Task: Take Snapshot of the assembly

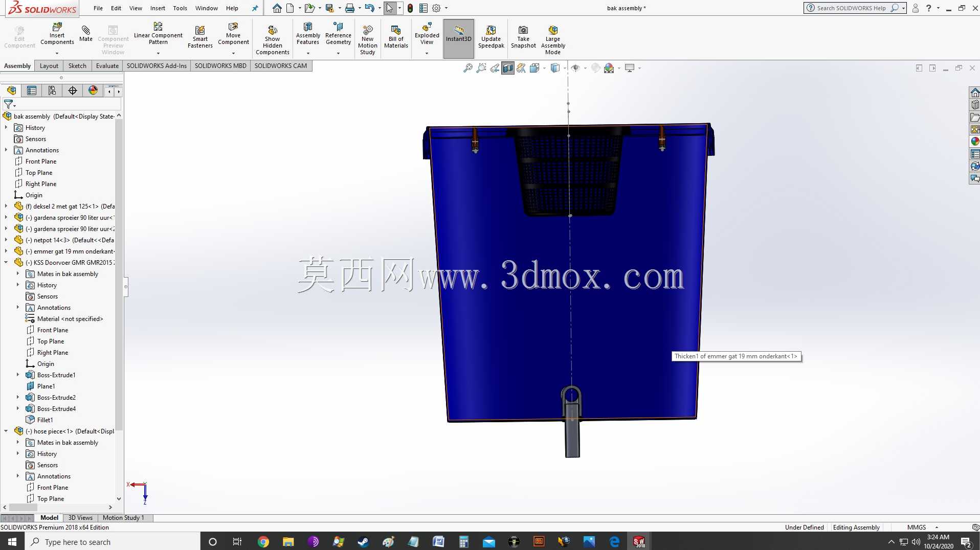Action: point(523,36)
